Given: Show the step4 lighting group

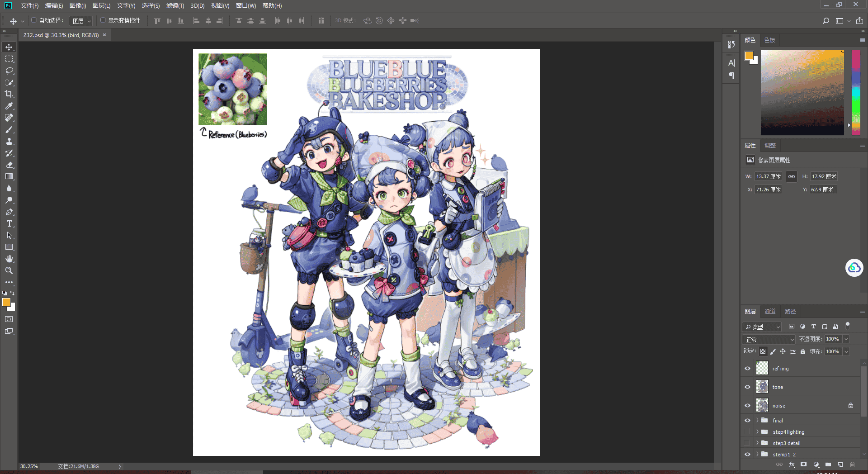Looking at the screenshot, I should (747, 432).
